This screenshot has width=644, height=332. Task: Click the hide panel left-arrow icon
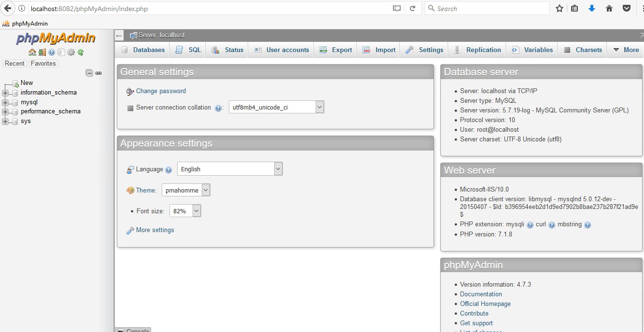tap(119, 35)
